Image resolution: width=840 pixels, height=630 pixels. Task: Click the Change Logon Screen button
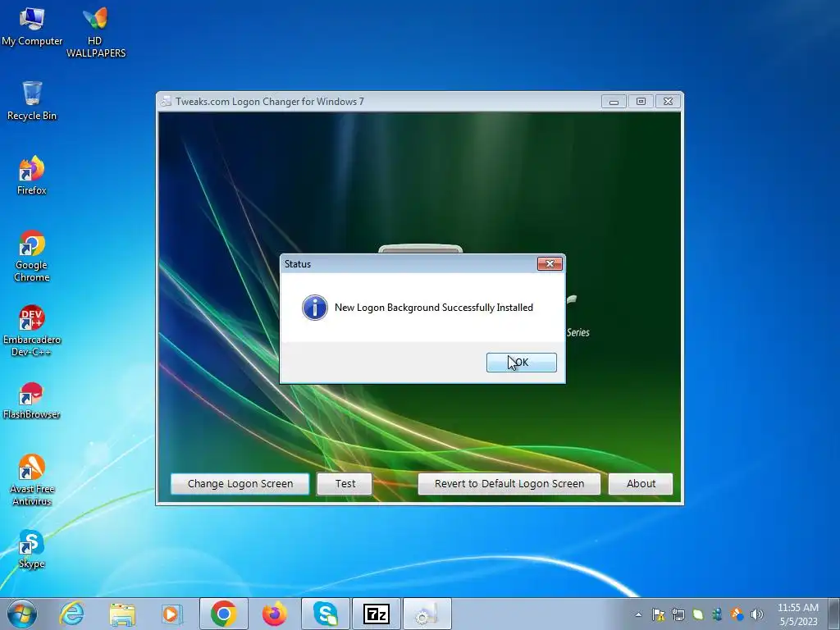240,484
